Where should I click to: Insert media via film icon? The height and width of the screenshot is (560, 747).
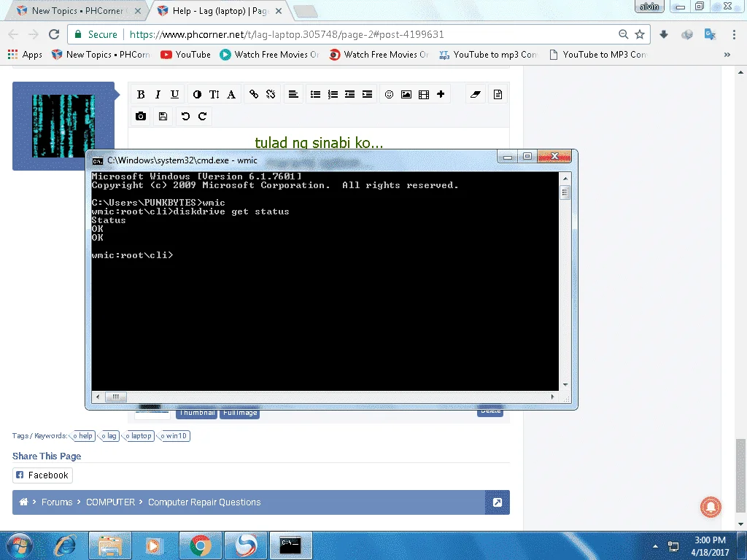point(424,94)
